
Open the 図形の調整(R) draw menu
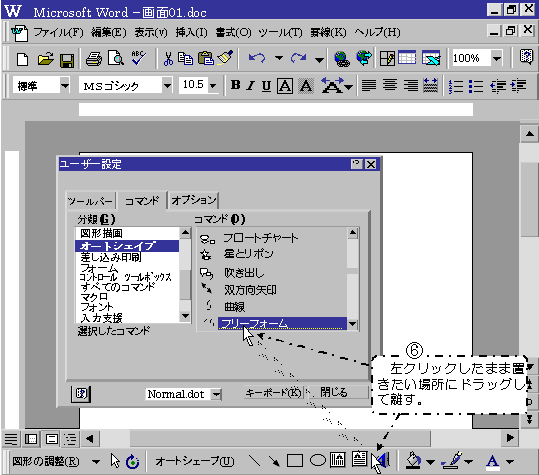click(46, 461)
